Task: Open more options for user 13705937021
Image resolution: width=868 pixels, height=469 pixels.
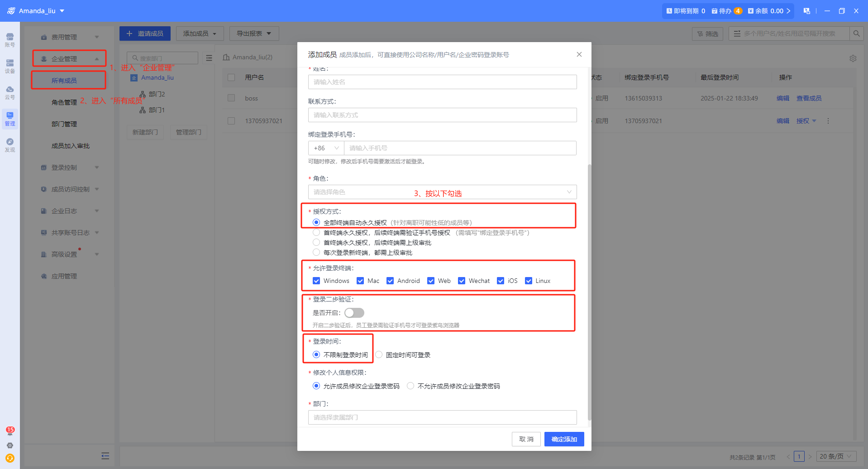Action: click(x=828, y=121)
